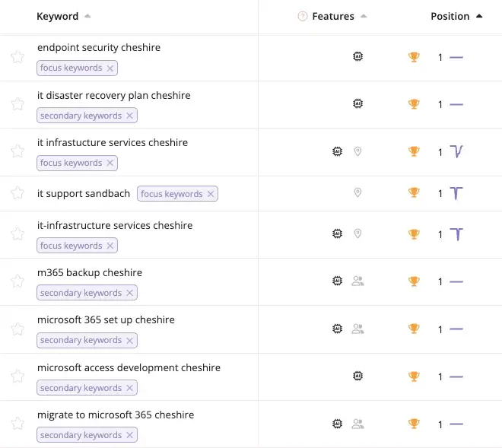Star the microsoft 365 set up cheshire keyword
The width and height of the screenshot is (502, 448).
(x=17, y=329)
